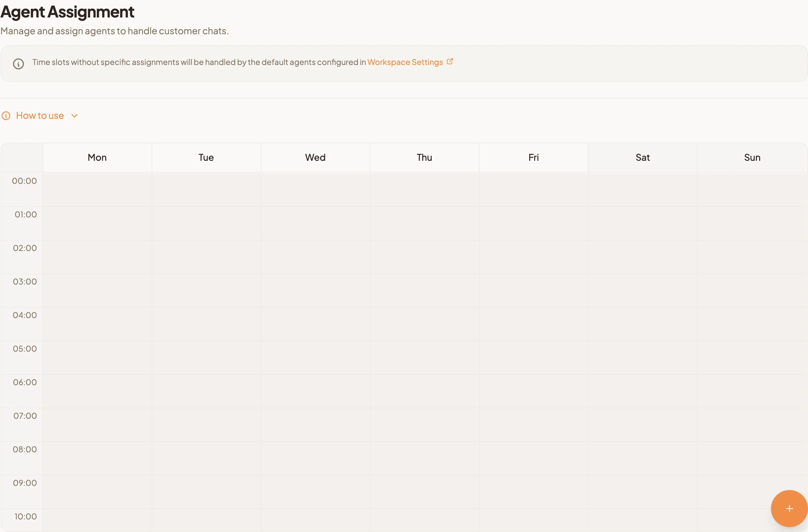
Task: Click the 01:00 time label
Action: point(26,215)
